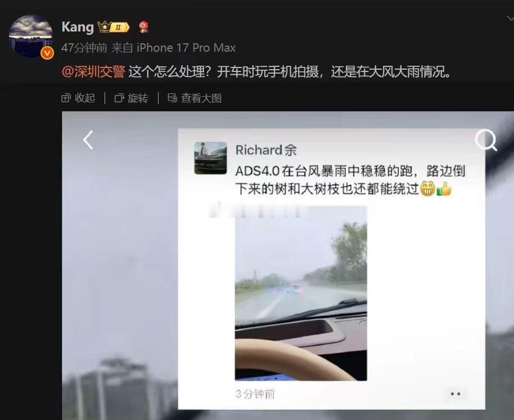Expand post options chevron at top right
Image resolution: width=514 pixels, height=420 pixels.
tap(510, 19)
